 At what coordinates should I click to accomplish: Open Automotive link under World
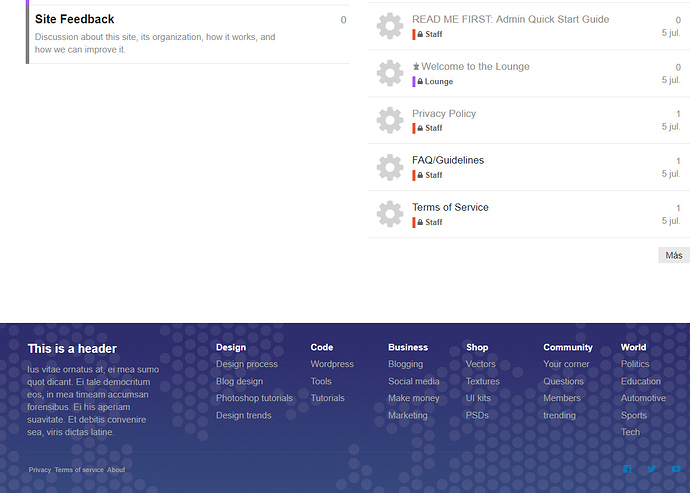[643, 398]
